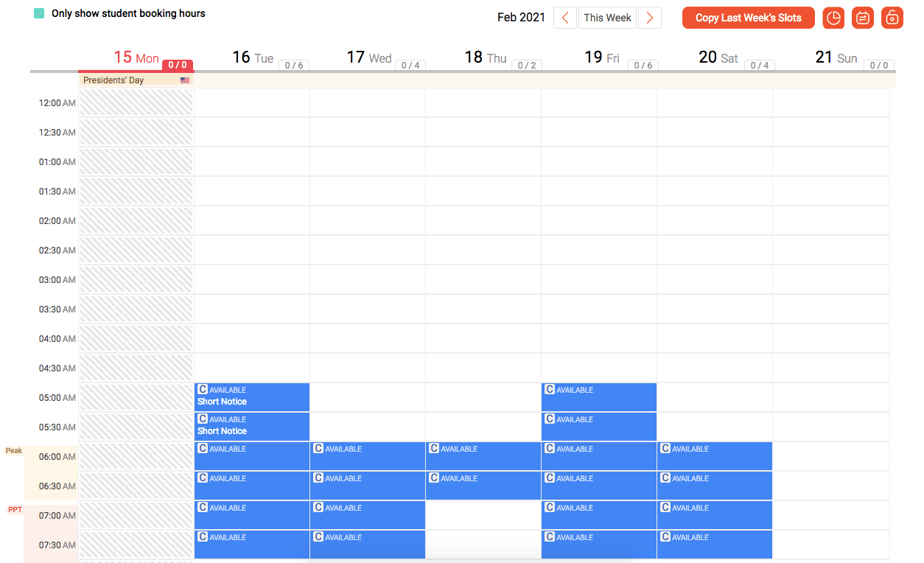
Task: Click the US flag on Presidents' Day
Action: [185, 80]
